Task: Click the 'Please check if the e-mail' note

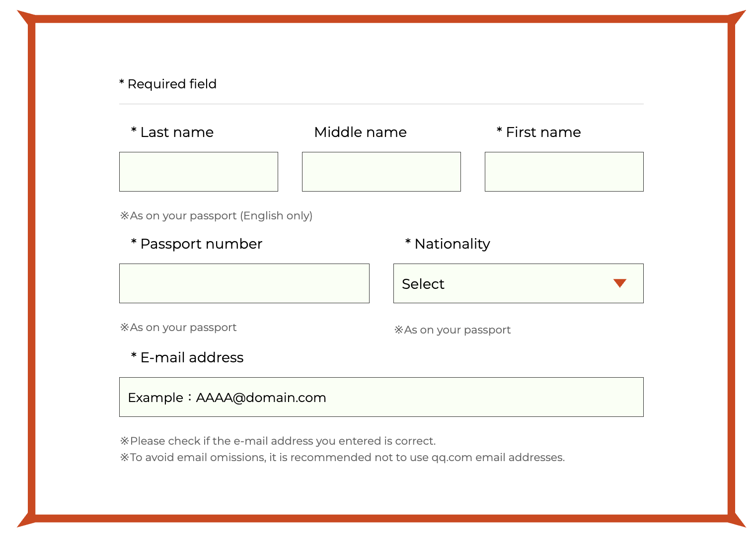Action: (x=278, y=441)
